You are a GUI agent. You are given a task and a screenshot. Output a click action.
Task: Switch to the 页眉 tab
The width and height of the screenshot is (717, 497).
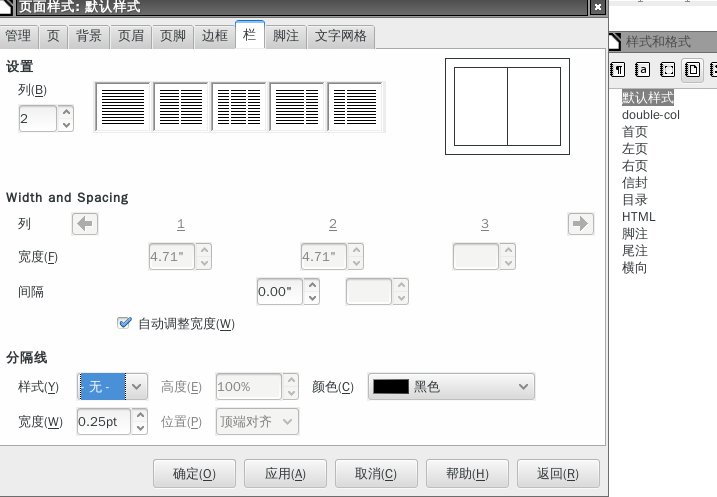[x=131, y=36]
